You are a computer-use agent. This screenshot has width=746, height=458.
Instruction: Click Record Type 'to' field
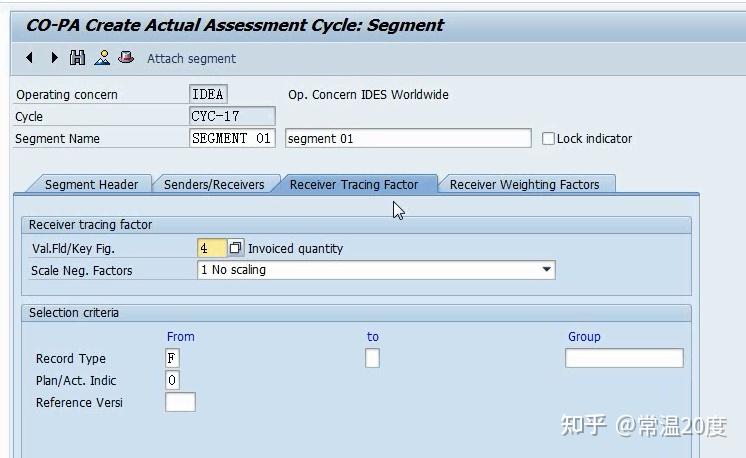pos(372,358)
